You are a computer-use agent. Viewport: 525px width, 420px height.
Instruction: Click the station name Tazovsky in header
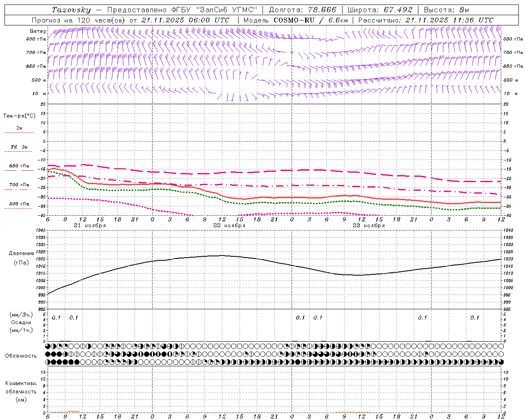(x=71, y=10)
